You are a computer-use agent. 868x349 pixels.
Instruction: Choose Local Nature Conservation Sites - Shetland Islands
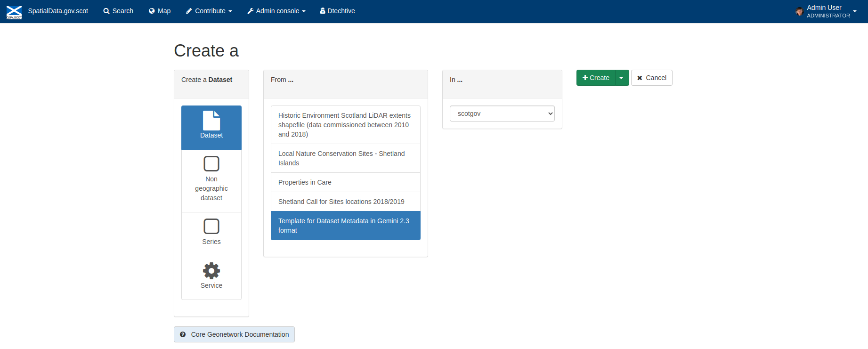click(346, 158)
